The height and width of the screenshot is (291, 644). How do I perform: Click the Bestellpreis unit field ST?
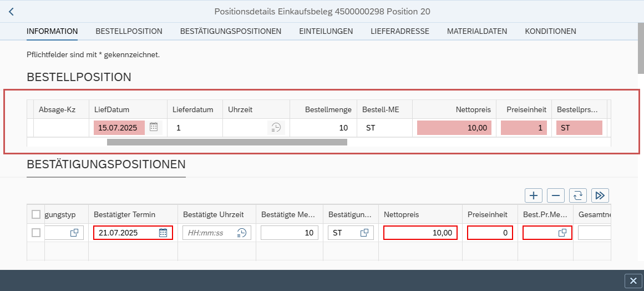tap(579, 128)
